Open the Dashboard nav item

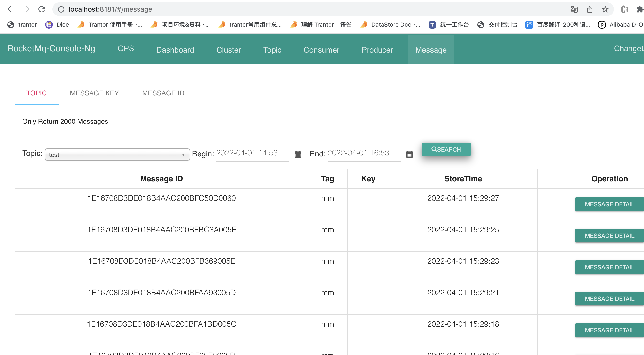[x=175, y=50]
